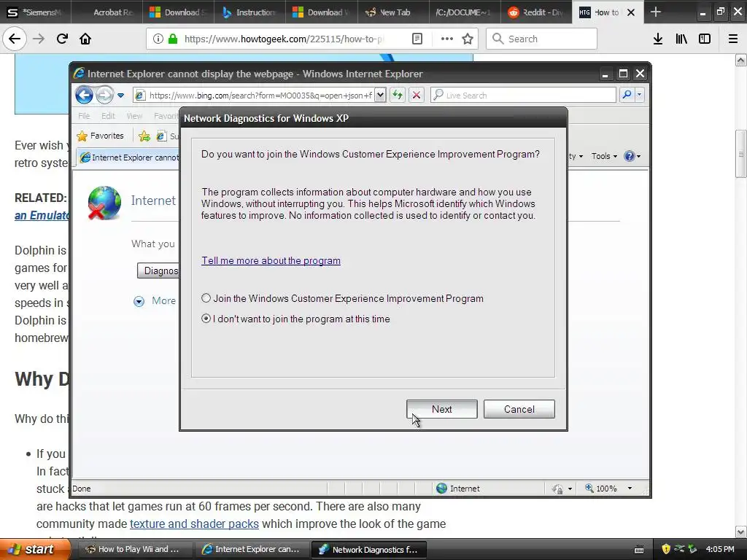This screenshot has height=560, width=747.
Task: Click Internet Explorer back arrow button
Action: click(x=85, y=96)
